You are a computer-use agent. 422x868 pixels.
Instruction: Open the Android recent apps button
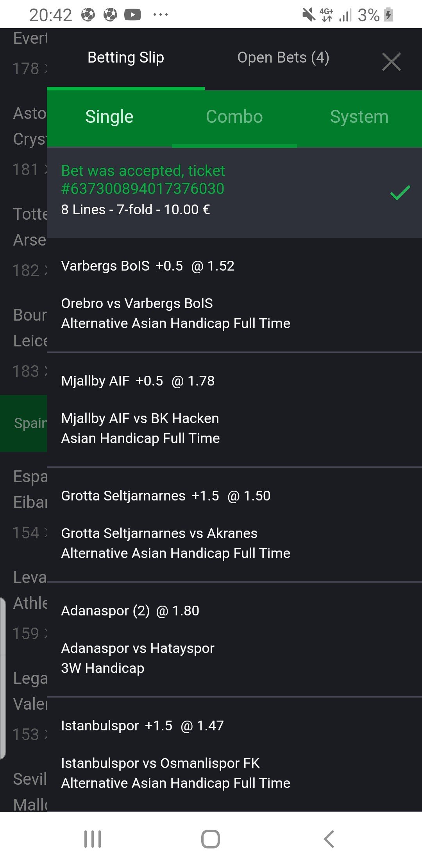(x=93, y=839)
